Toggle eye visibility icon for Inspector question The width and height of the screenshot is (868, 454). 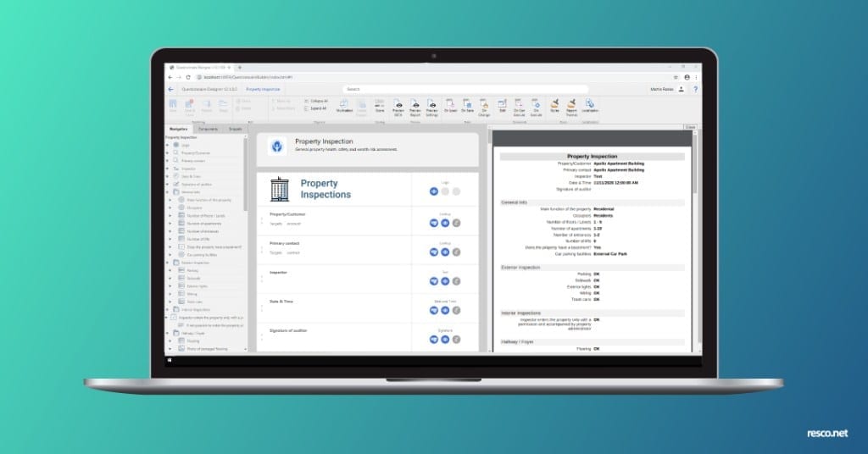[445, 281]
